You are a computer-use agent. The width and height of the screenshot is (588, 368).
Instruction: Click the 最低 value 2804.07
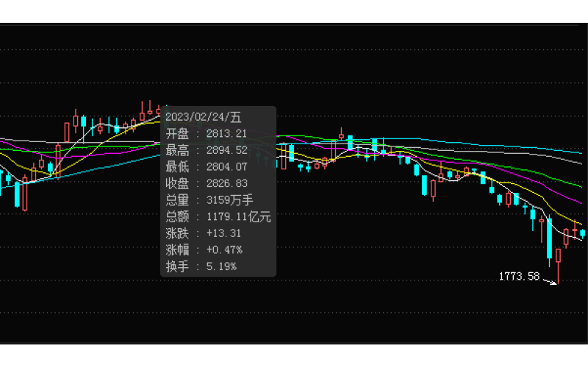(226, 166)
